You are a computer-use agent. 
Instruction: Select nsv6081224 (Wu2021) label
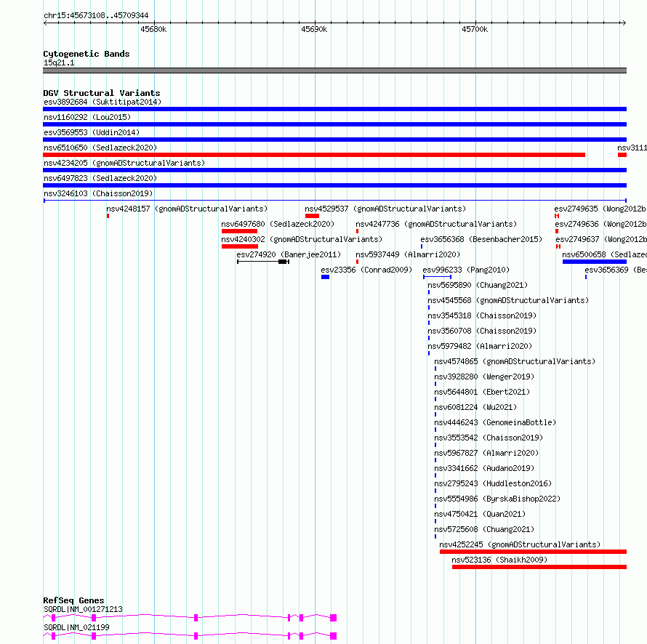click(475, 407)
